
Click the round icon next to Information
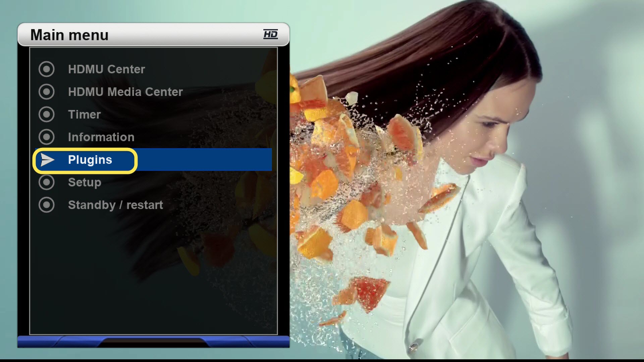tap(46, 137)
